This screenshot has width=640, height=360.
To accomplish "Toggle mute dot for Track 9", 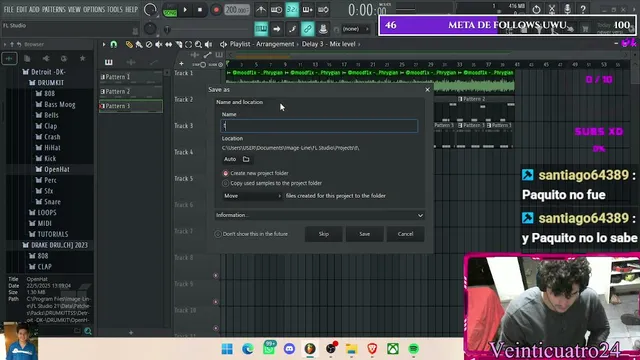I will [x=216, y=302].
